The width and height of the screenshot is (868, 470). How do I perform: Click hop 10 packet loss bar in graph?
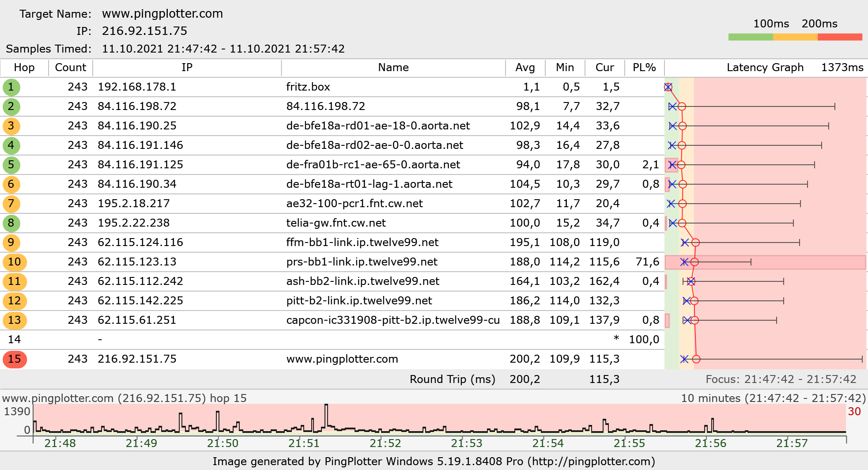pyautogui.click(x=765, y=262)
